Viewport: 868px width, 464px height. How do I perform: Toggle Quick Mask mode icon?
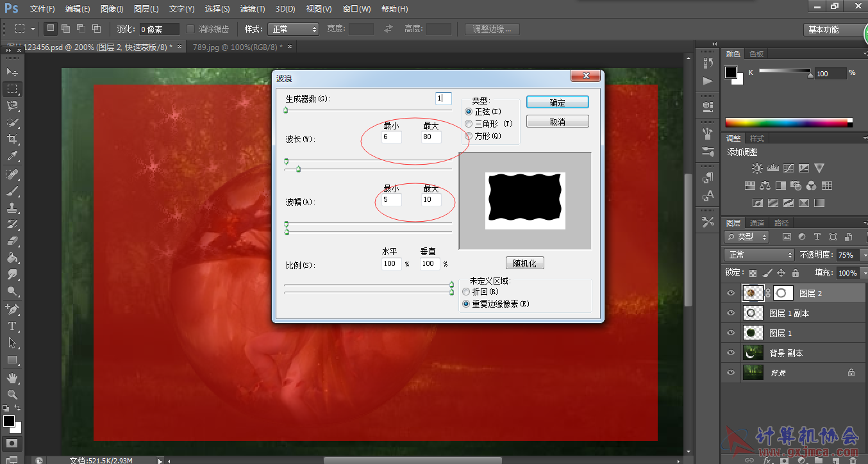(x=12, y=443)
